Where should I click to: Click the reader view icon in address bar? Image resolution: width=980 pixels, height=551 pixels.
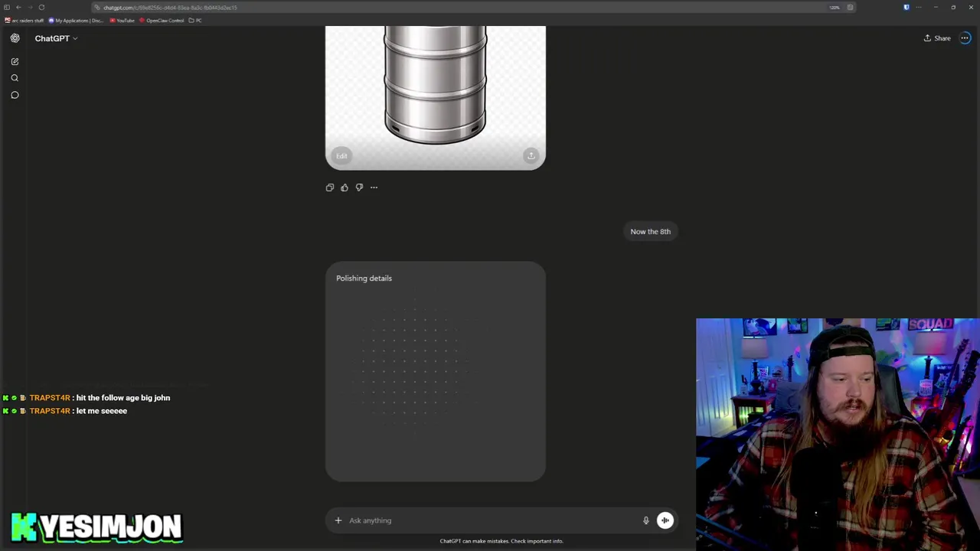(850, 8)
